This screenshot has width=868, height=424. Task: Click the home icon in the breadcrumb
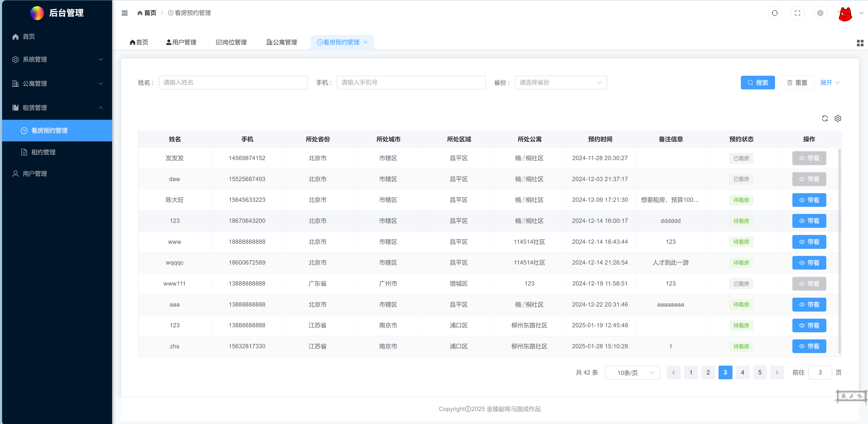tap(140, 13)
